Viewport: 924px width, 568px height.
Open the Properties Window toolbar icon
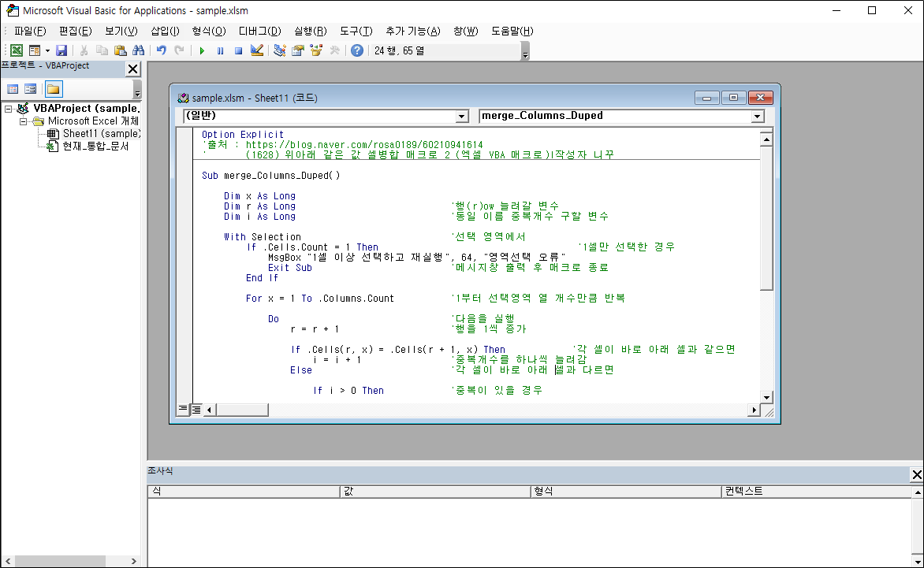298,50
